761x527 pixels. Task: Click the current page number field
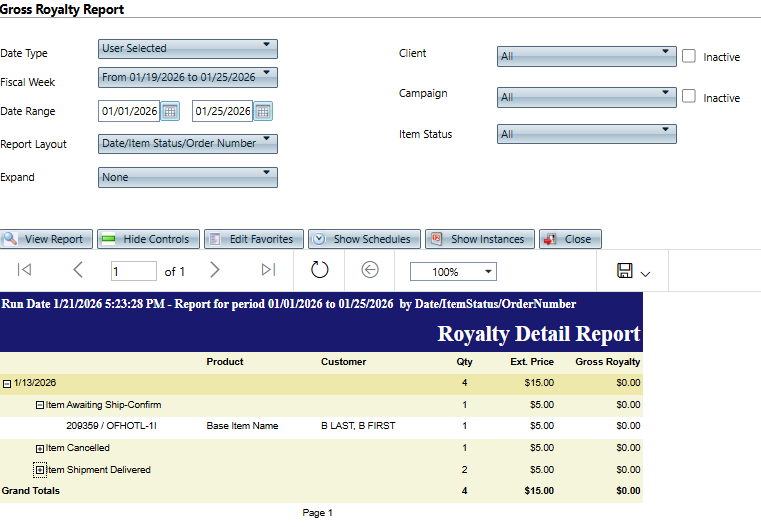(x=133, y=271)
